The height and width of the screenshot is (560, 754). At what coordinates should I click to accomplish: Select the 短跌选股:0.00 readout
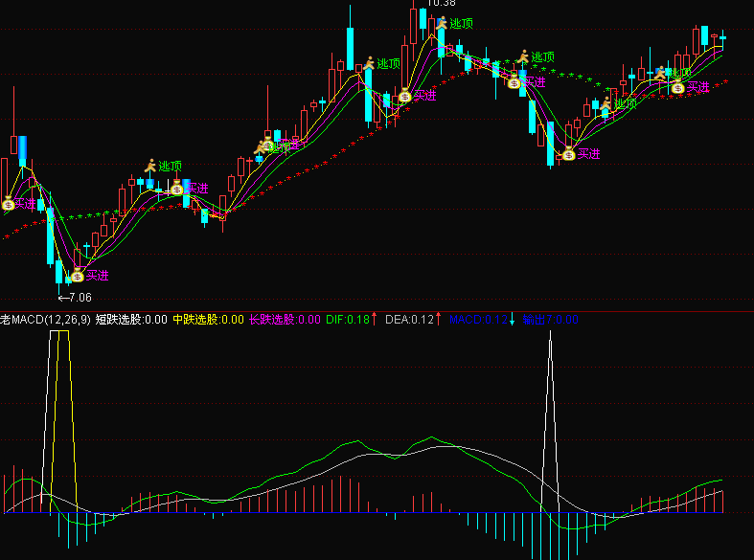point(131,320)
